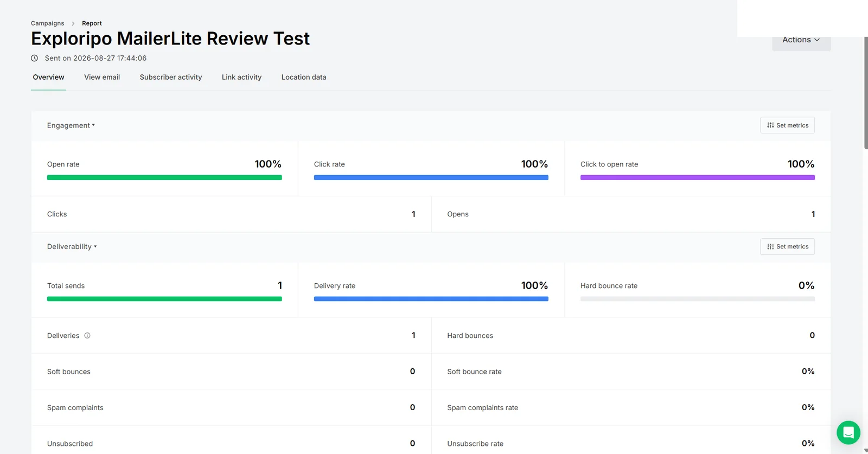Viewport: 868px width, 454px height.
Task: Click the 'Delivery rate' metric label
Action: pos(335,286)
